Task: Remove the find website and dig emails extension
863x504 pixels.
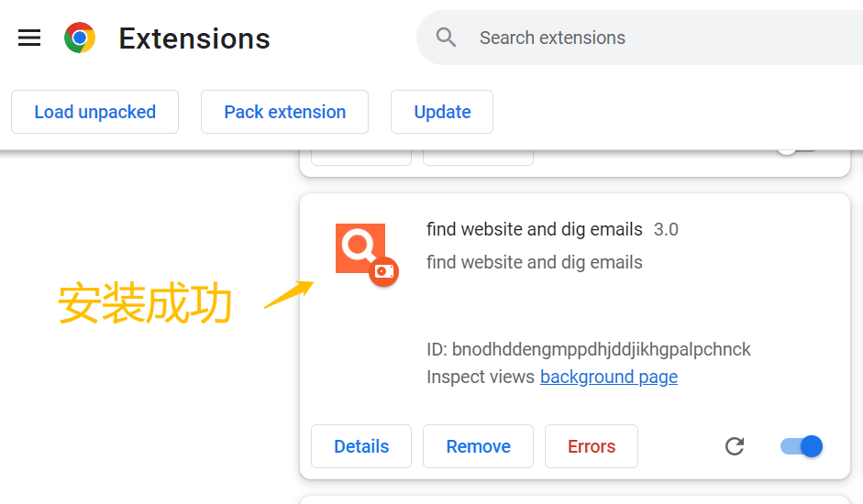Action: click(x=479, y=446)
